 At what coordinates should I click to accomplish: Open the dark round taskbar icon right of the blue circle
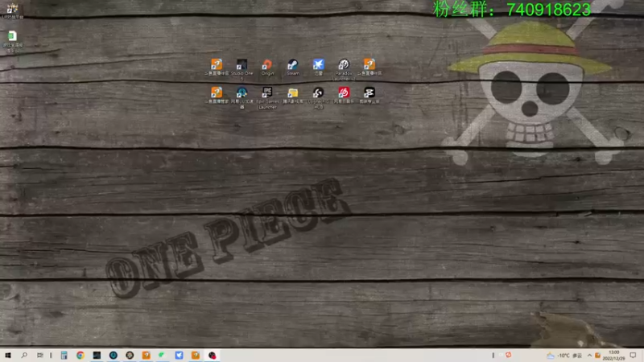[130, 355]
